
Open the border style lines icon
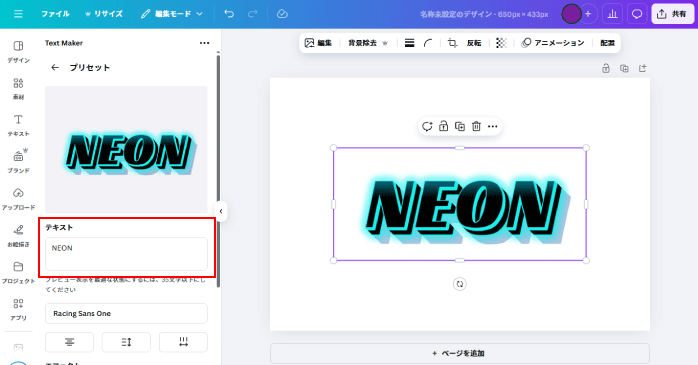click(410, 43)
